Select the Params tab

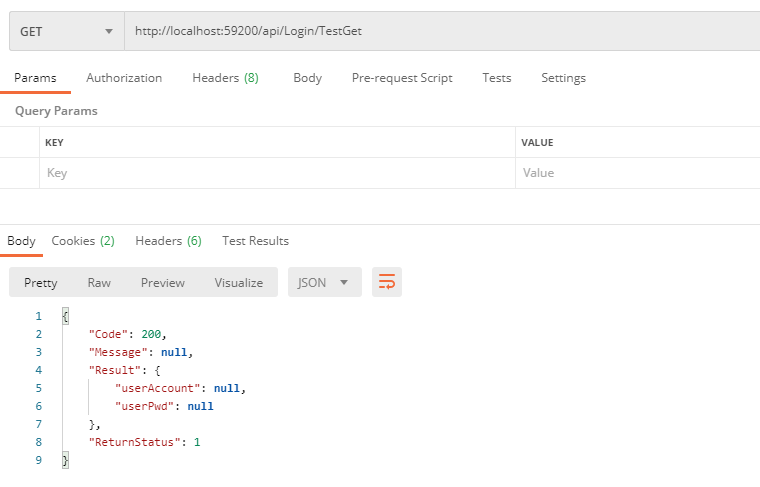tap(35, 78)
